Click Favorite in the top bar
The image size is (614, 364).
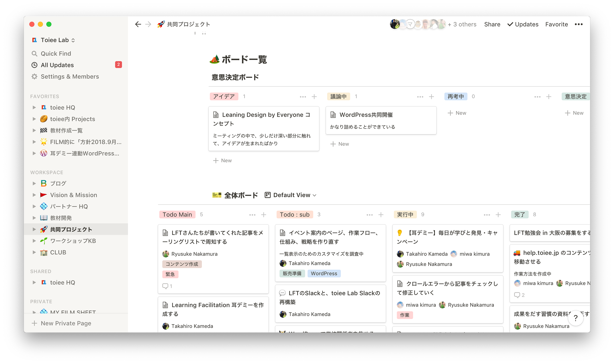coord(556,24)
